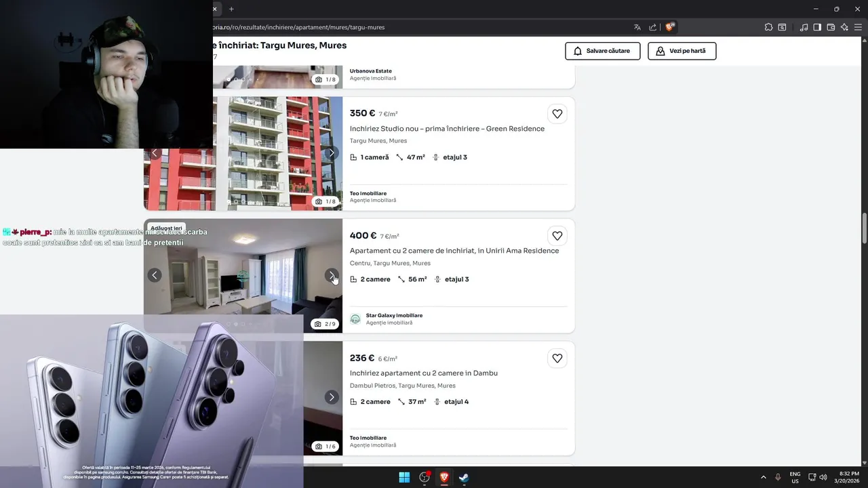Image resolution: width=868 pixels, height=488 pixels.
Task: Click the page vertical scrollbar thumb
Action: point(865,229)
